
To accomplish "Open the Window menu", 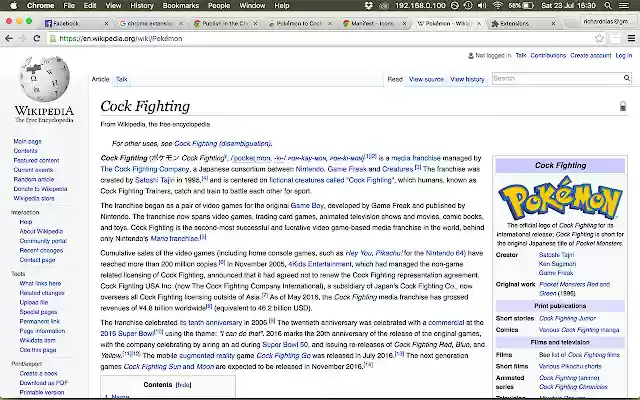I will [x=252, y=5].
